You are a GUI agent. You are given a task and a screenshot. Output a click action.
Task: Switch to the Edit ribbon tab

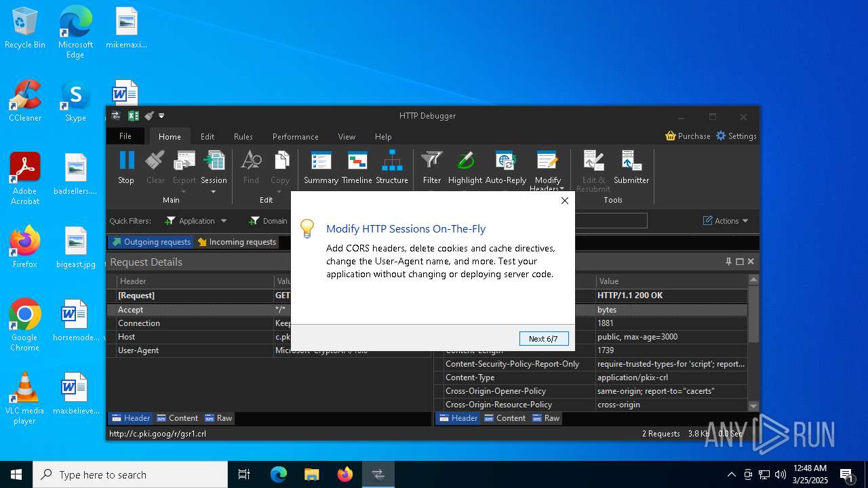(x=208, y=136)
